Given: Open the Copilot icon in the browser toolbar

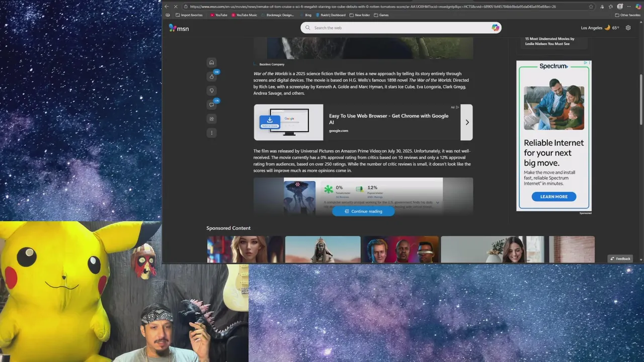Looking at the screenshot, I should tap(638, 7).
